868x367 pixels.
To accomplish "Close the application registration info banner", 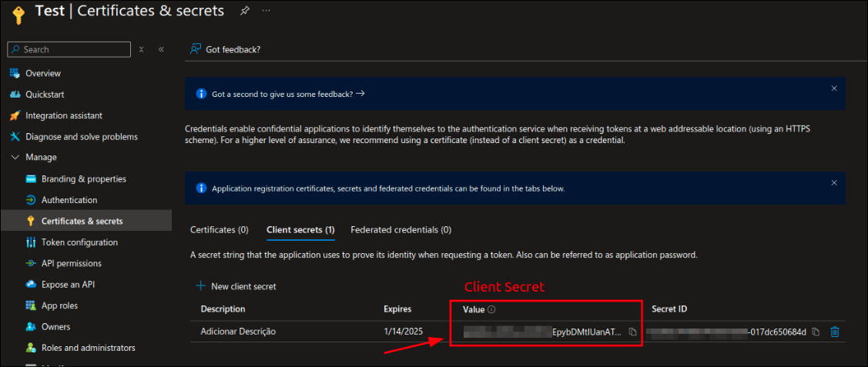I will 833,183.
